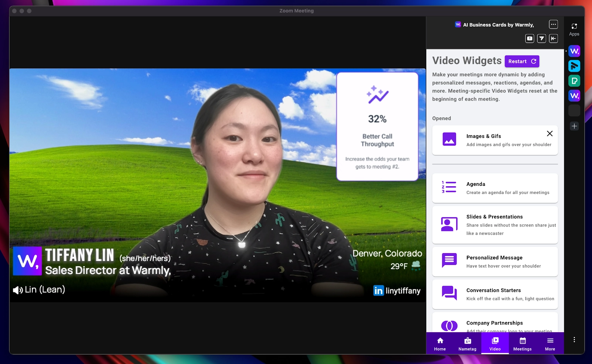Click the sparkle chart icon on card
Screen dimensions: 592x364
point(377,95)
